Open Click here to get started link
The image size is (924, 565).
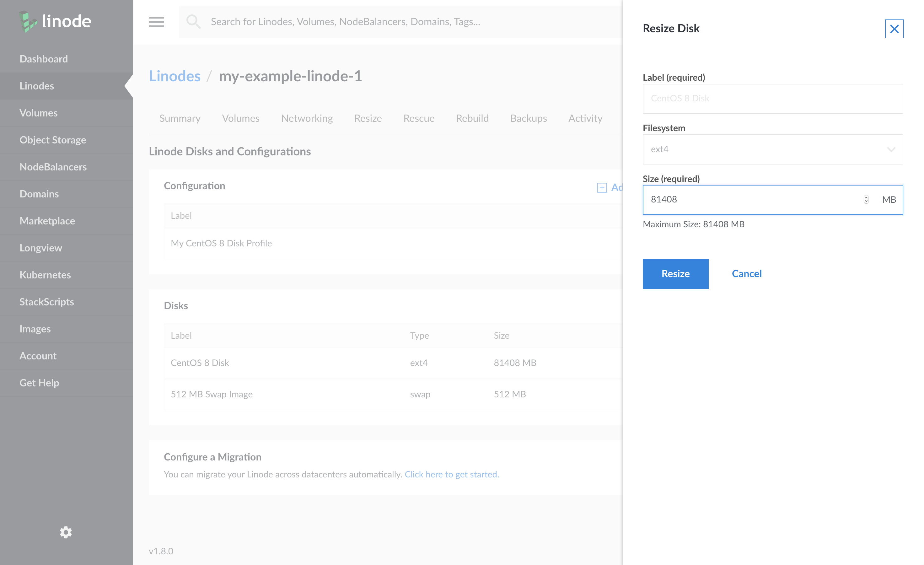click(x=452, y=474)
